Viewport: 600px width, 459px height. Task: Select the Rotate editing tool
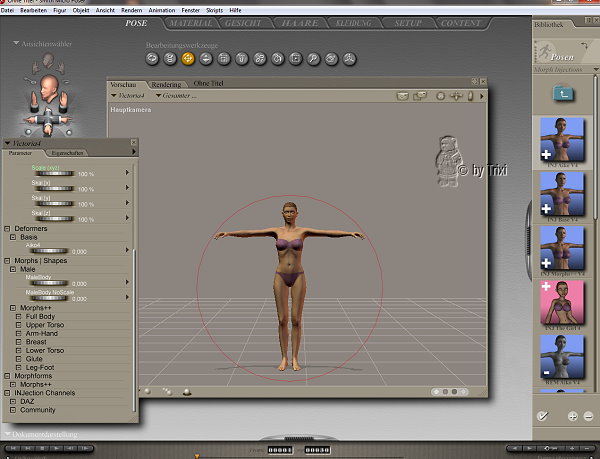coord(152,58)
